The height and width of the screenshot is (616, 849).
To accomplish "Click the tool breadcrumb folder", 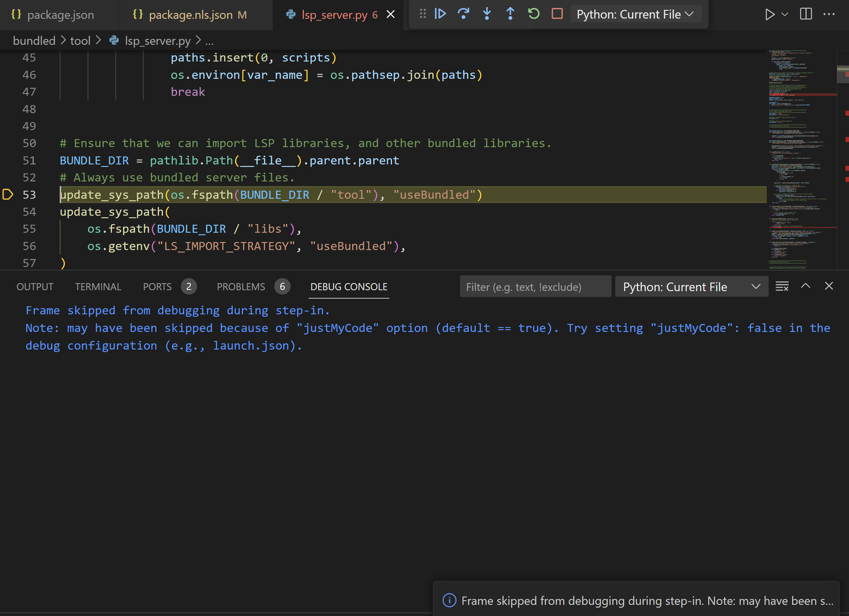I will [80, 40].
